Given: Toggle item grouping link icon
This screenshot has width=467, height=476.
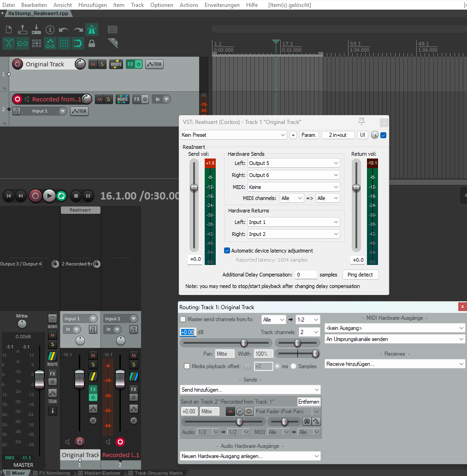Looking at the screenshot, I should pos(23,43).
